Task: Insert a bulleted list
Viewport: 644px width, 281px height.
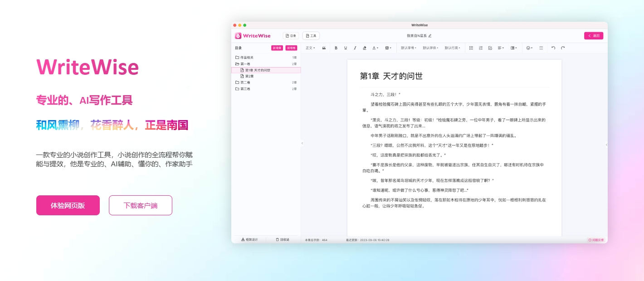Action: (x=471, y=48)
